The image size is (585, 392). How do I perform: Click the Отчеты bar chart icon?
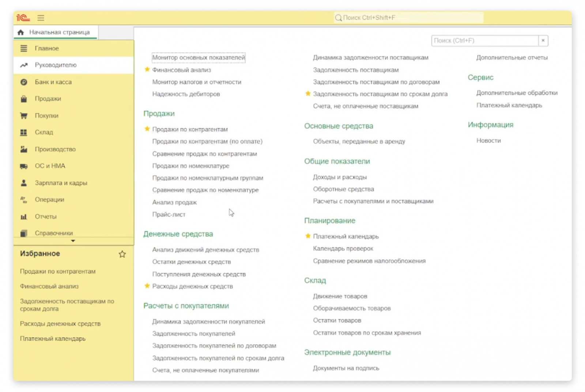tap(24, 217)
